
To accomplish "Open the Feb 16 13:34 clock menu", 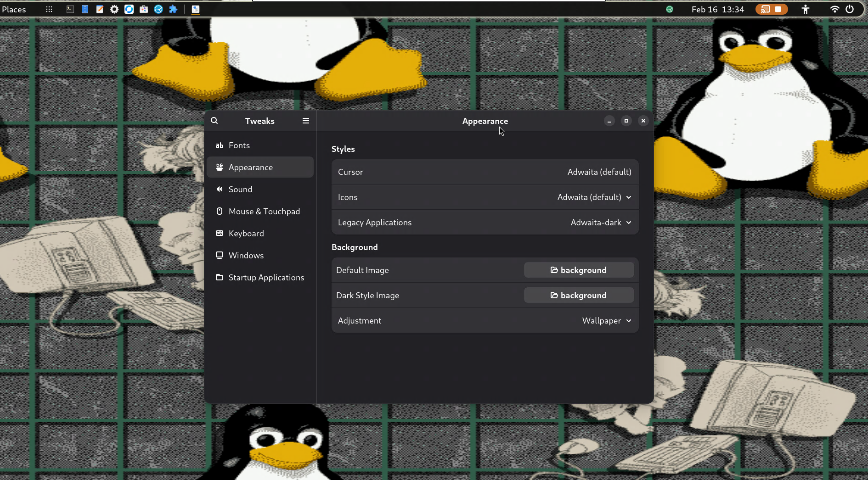I will (718, 9).
